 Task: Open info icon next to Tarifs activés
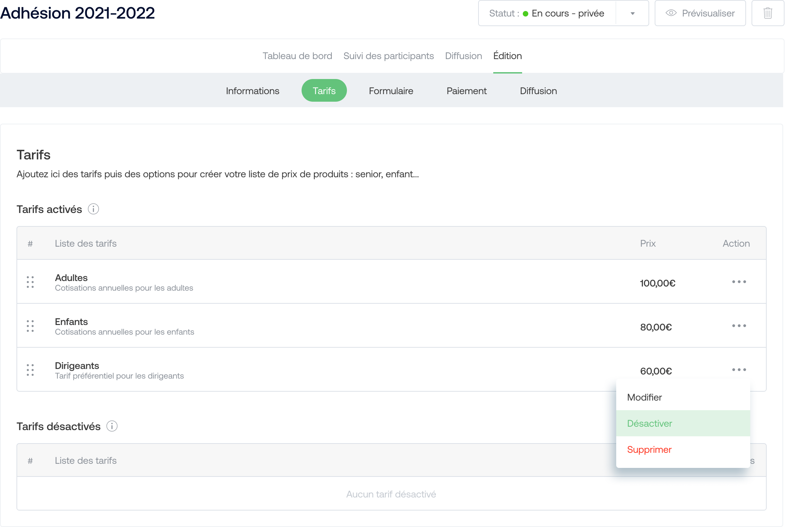(x=93, y=209)
